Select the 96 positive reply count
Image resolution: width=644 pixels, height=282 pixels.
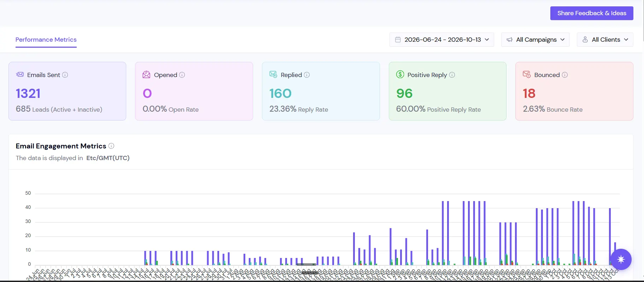pyautogui.click(x=404, y=94)
